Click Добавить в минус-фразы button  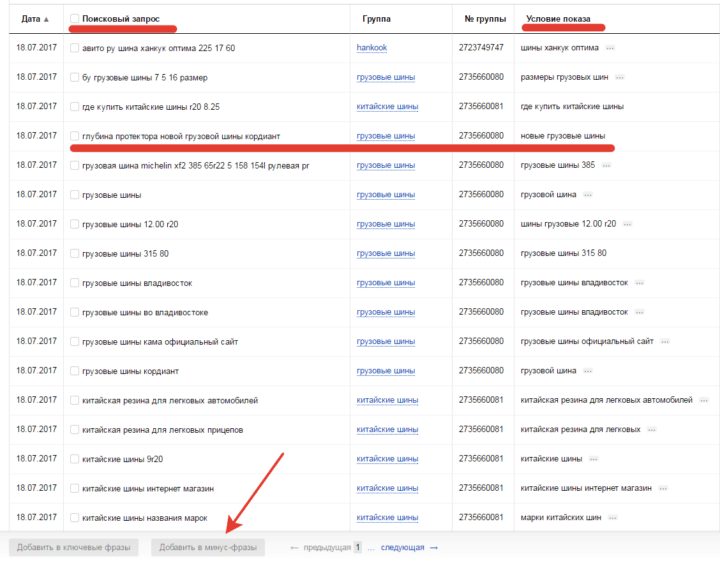pos(208,547)
